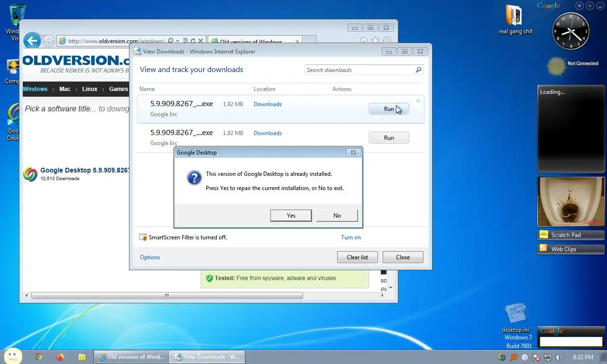The width and height of the screenshot is (607, 364).
Task: Choose No to exit installer dialog
Action: [x=337, y=216]
